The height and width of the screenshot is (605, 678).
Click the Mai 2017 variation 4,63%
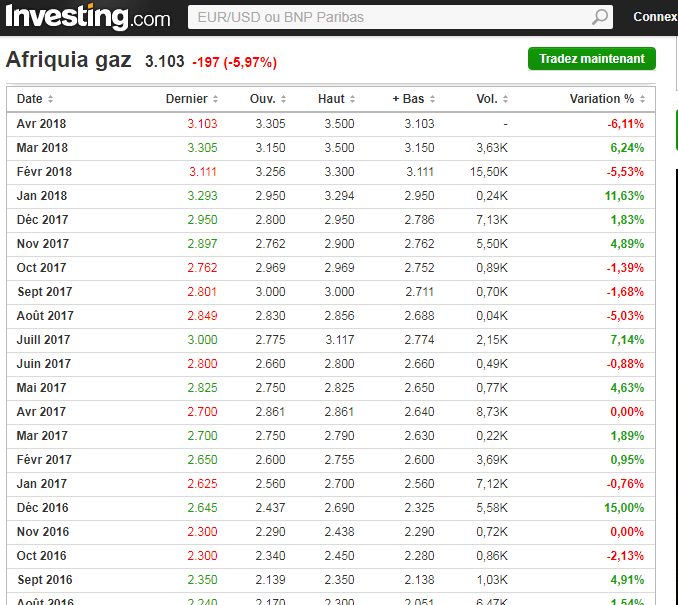626,388
